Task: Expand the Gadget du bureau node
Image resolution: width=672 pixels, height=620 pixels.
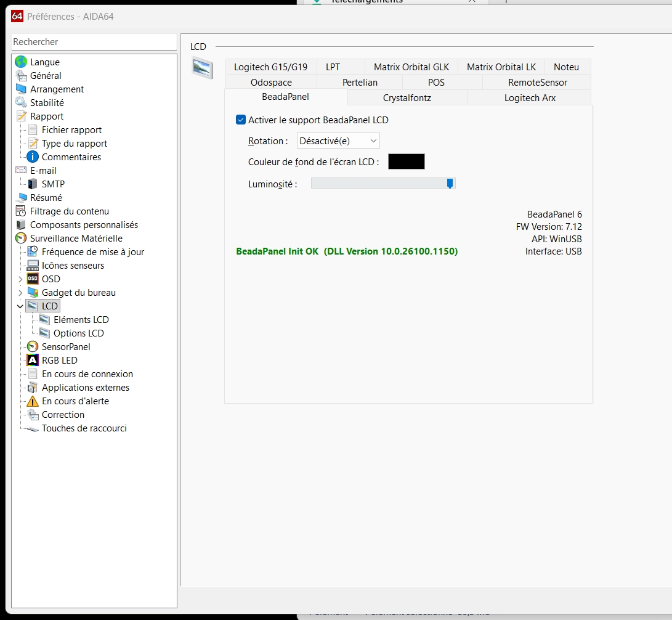Action: click(x=20, y=293)
